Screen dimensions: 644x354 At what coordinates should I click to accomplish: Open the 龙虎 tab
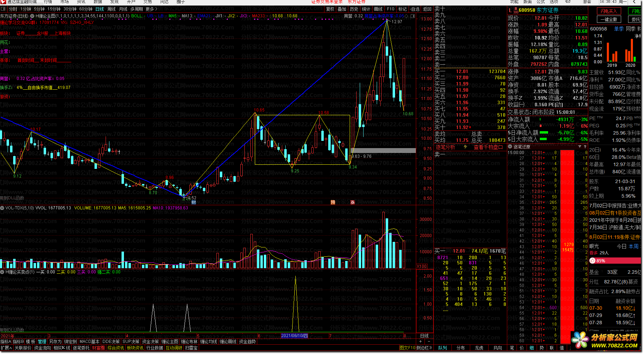pos(479,348)
